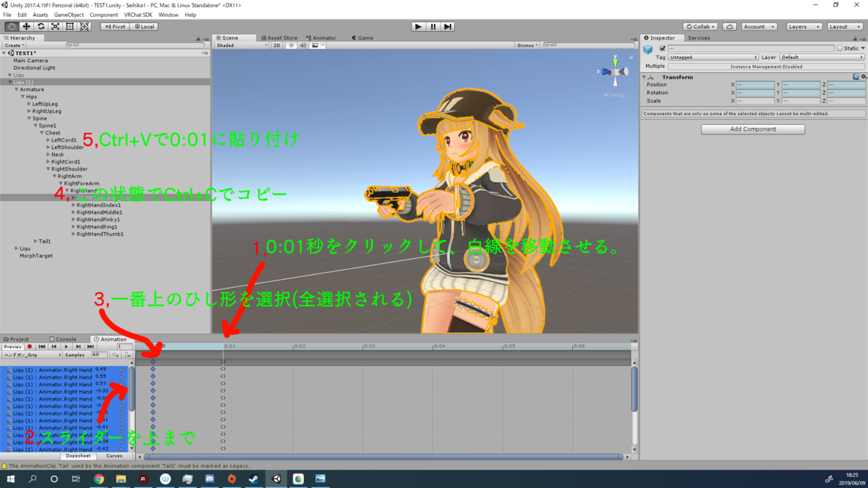Image resolution: width=868 pixels, height=488 pixels.
Task: Open the GameObject menu
Action: [68, 14]
